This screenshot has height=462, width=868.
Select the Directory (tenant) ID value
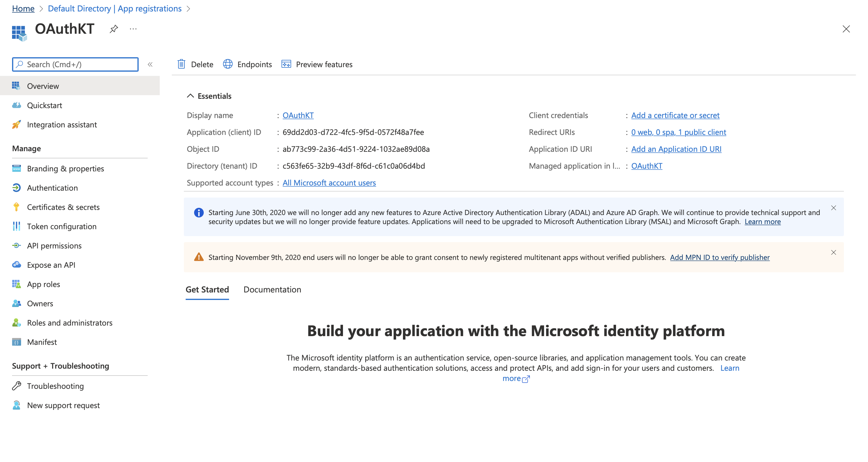354,166
